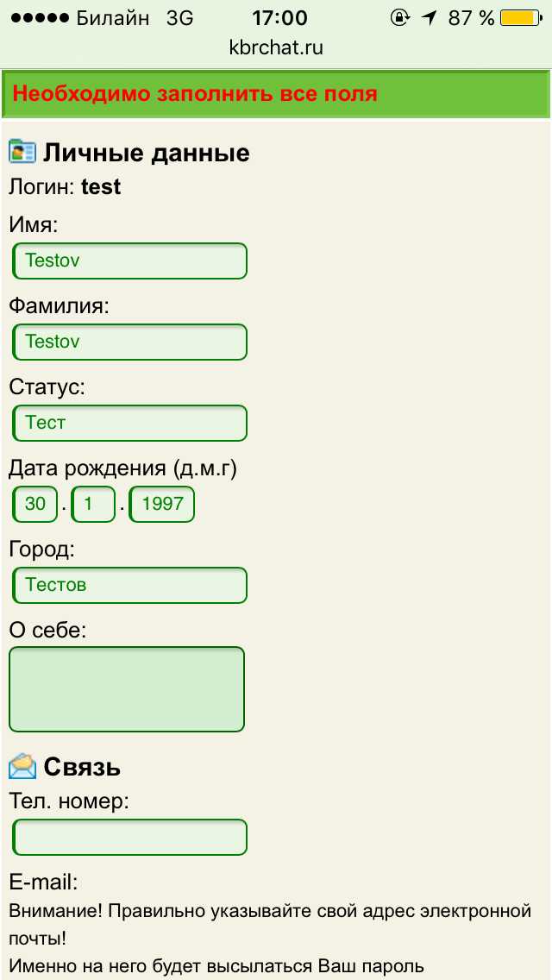Select the Фамилия text field
Screen dimensions: 552x980
coord(129,342)
